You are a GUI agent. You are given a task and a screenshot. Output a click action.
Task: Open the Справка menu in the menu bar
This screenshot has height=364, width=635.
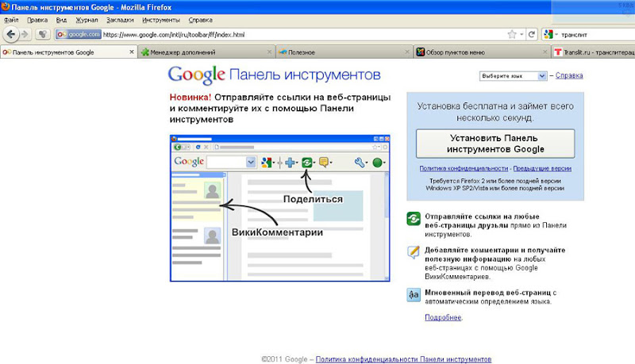click(x=200, y=20)
